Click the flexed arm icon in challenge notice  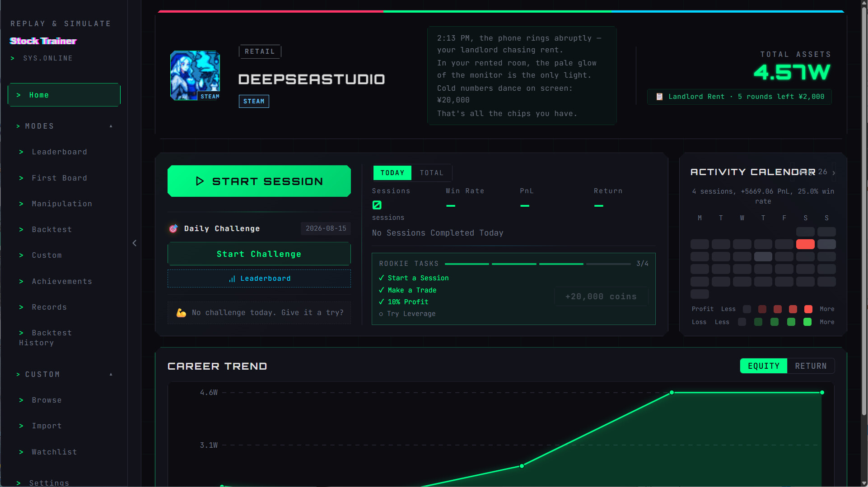coord(181,313)
